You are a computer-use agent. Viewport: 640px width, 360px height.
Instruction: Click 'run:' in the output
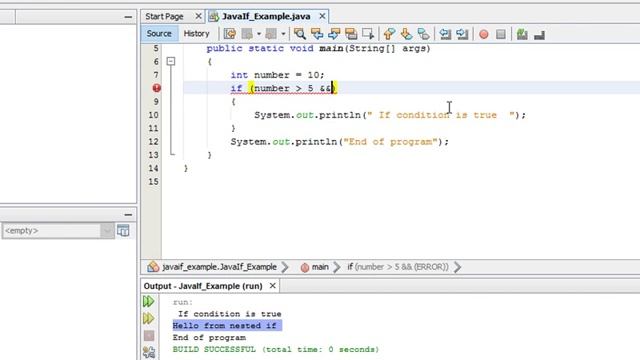(183, 302)
